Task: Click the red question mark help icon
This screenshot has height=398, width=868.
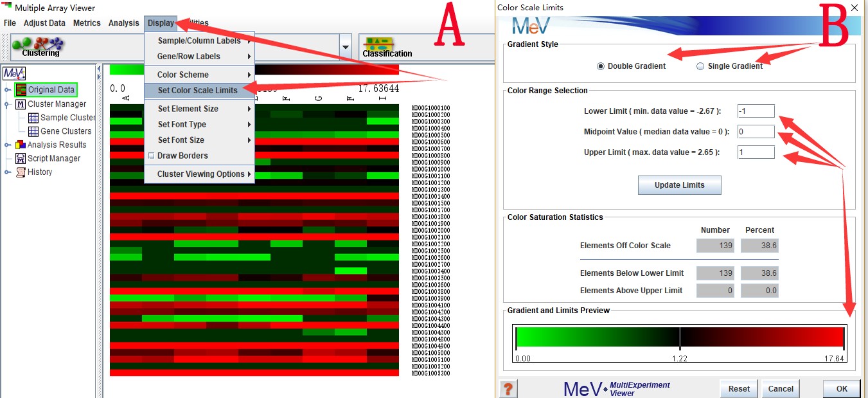Action: coord(508,388)
